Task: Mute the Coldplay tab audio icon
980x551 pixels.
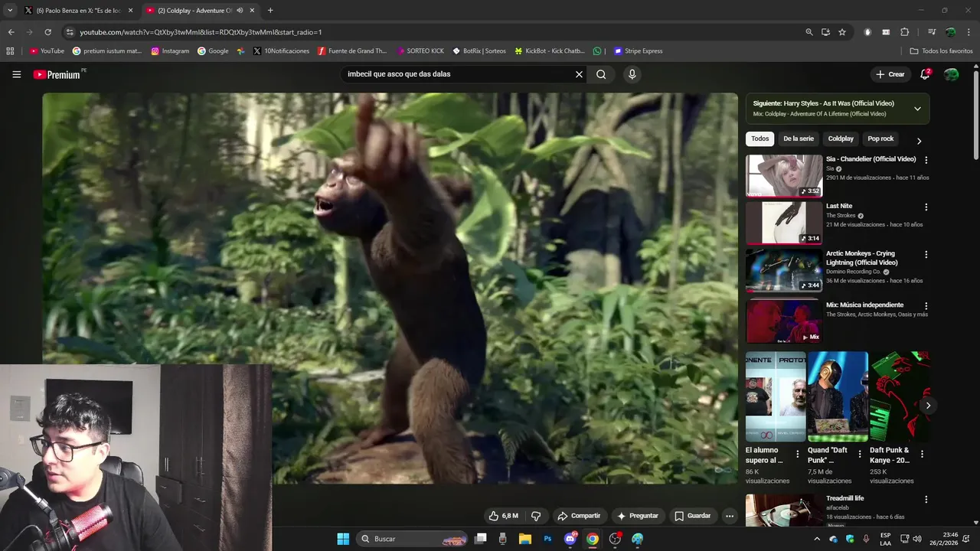Action: 240,11
